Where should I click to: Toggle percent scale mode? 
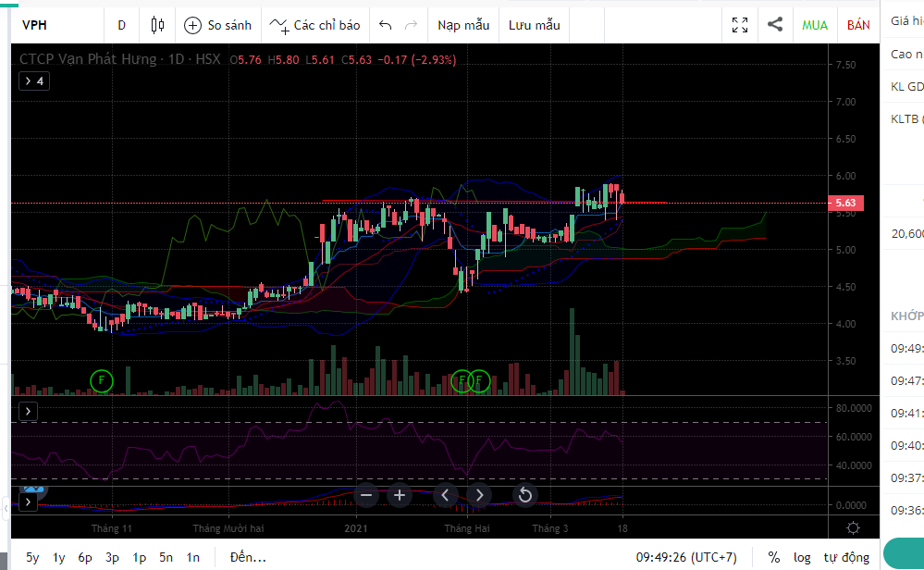click(x=774, y=557)
